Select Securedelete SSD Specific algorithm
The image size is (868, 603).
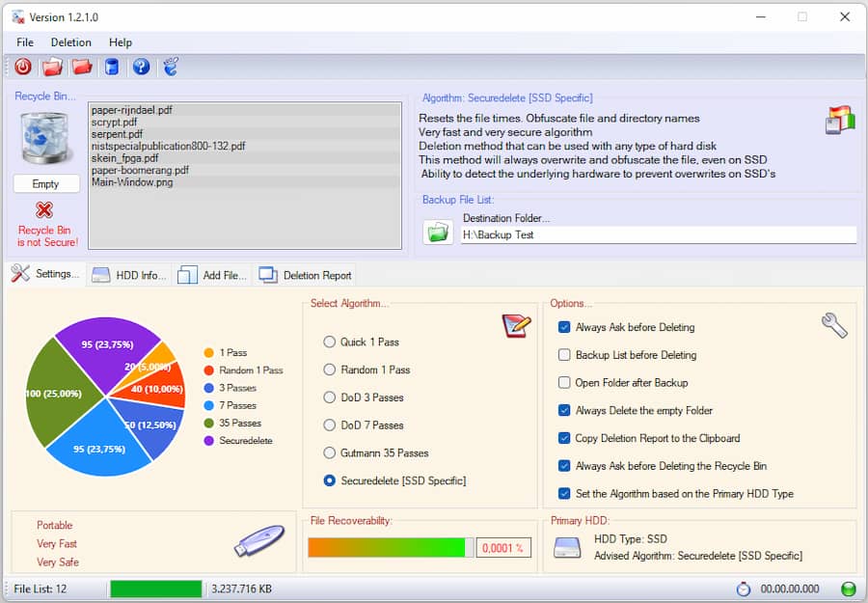coord(394,480)
